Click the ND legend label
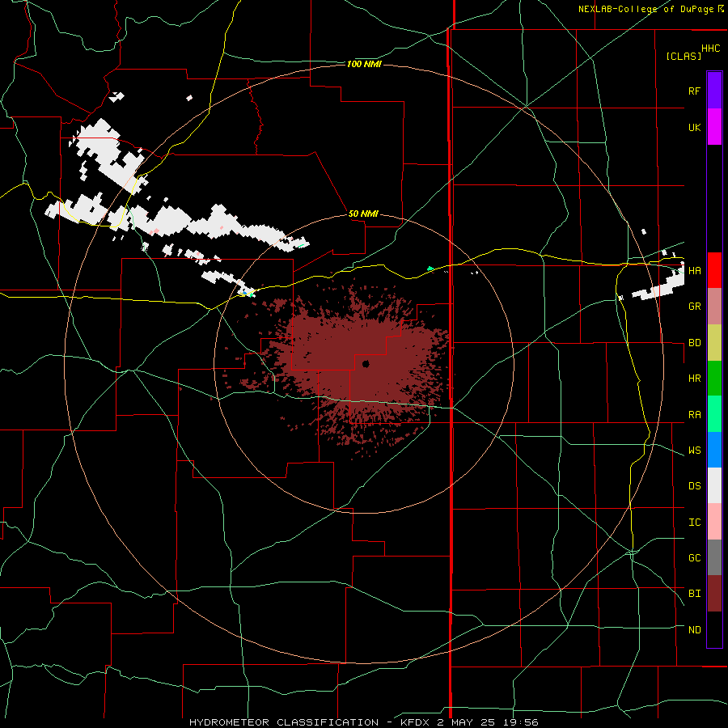Image resolution: width=728 pixels, height=728 pixels. tap(694, 630)
